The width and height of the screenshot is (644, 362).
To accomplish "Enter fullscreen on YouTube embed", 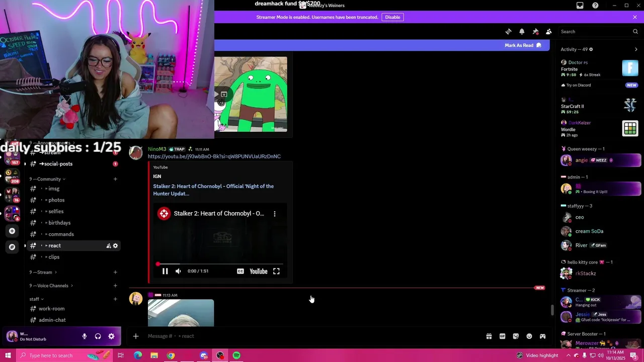I will 276,271.
